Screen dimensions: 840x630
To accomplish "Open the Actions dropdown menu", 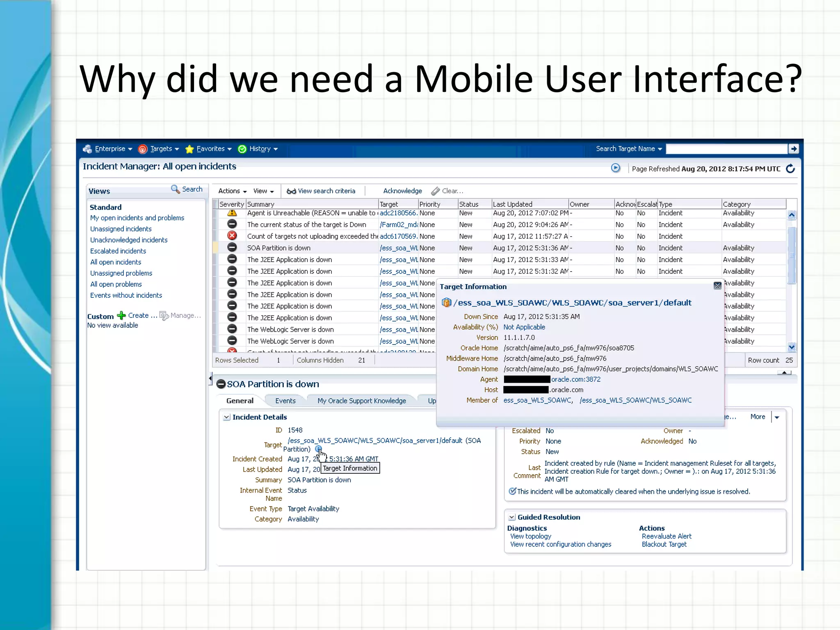I will click(233, 191).
